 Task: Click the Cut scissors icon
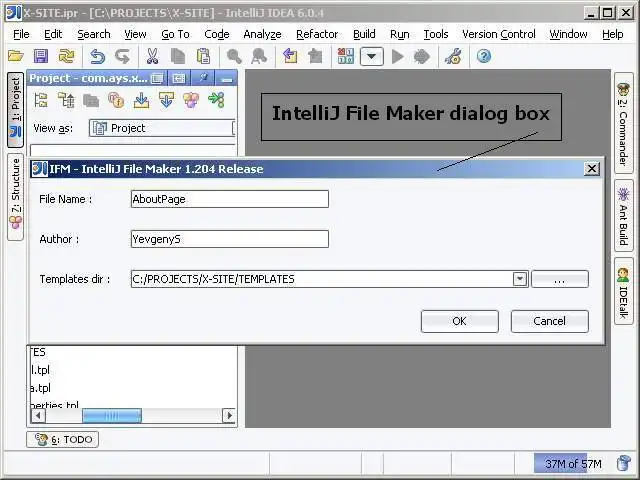coord(152,56)
